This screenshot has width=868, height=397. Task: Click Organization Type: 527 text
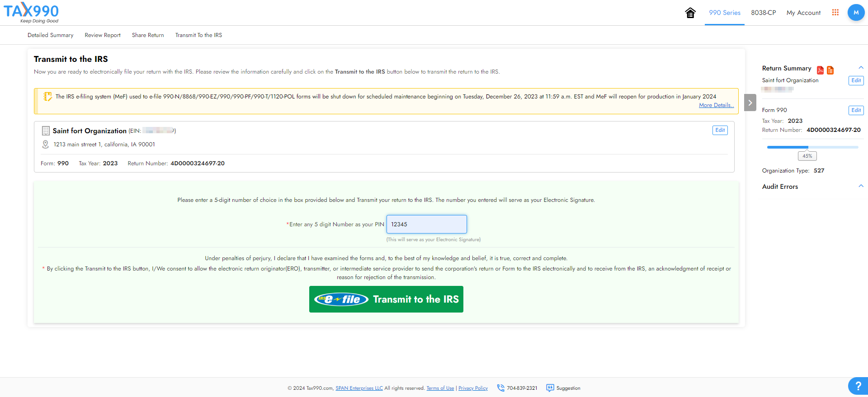(x=793, y=171)
